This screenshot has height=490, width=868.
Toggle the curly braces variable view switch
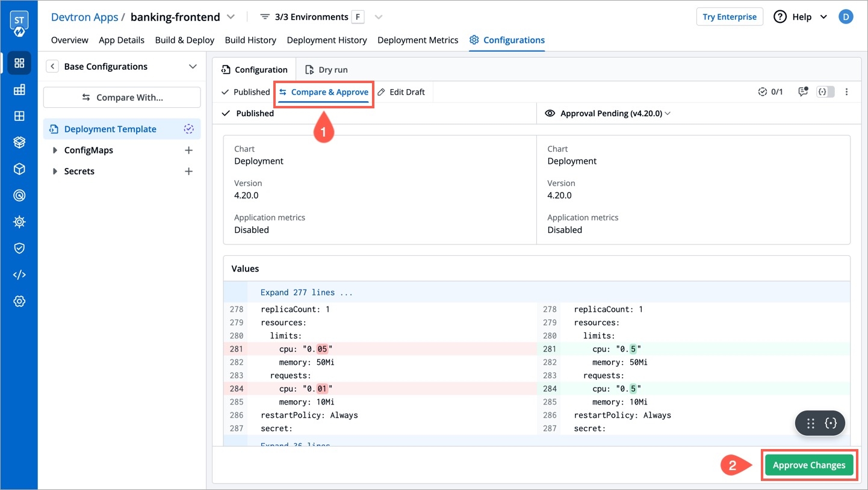coord(825,92)
